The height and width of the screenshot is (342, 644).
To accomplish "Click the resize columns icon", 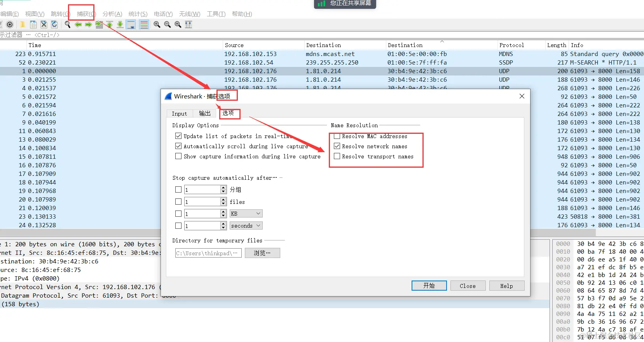I will pos(188,25).
